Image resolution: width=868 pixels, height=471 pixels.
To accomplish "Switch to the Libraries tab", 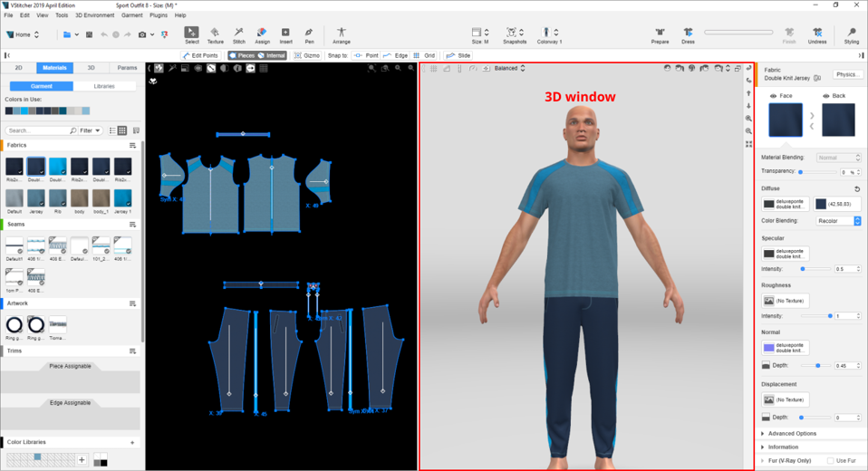I will [x=104, y=86].
